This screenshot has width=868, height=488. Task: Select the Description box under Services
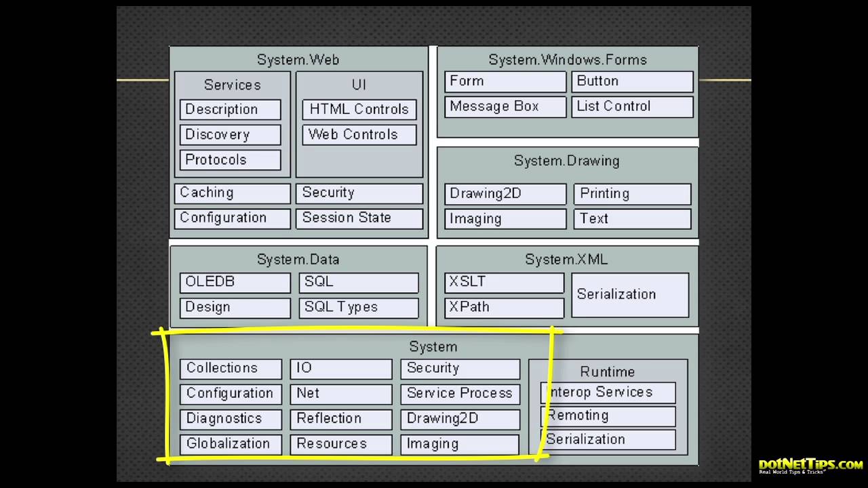(x=231, y=110)
